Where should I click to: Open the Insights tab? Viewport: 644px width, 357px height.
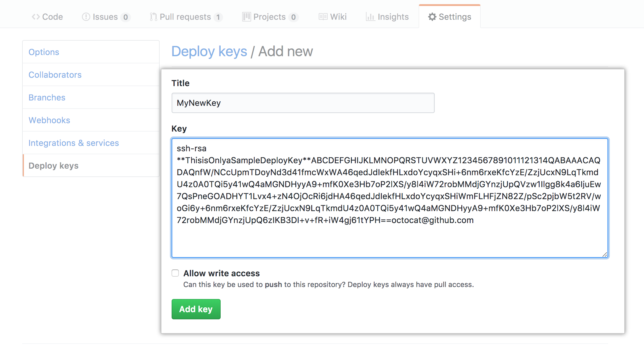pos(393,17)
